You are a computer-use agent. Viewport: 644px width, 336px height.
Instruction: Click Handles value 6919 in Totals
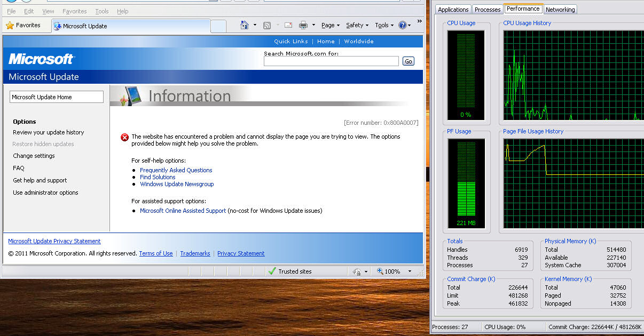pyautogui.click(x=521, y=250)
